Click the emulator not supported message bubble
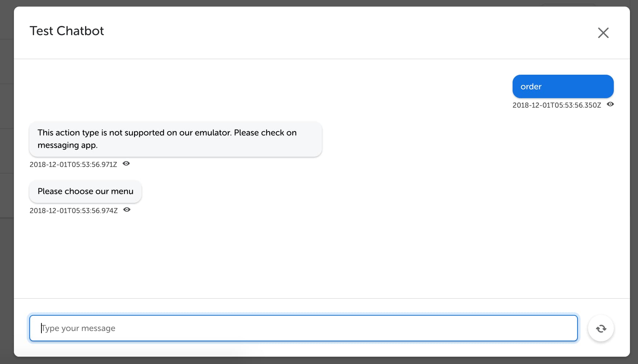 point(176,139)
